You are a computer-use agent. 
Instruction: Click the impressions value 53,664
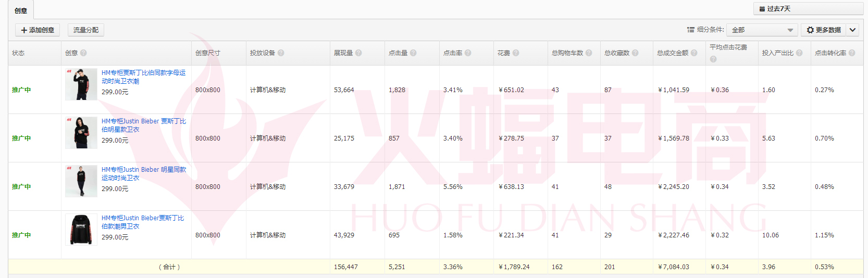tap(344, 90)
